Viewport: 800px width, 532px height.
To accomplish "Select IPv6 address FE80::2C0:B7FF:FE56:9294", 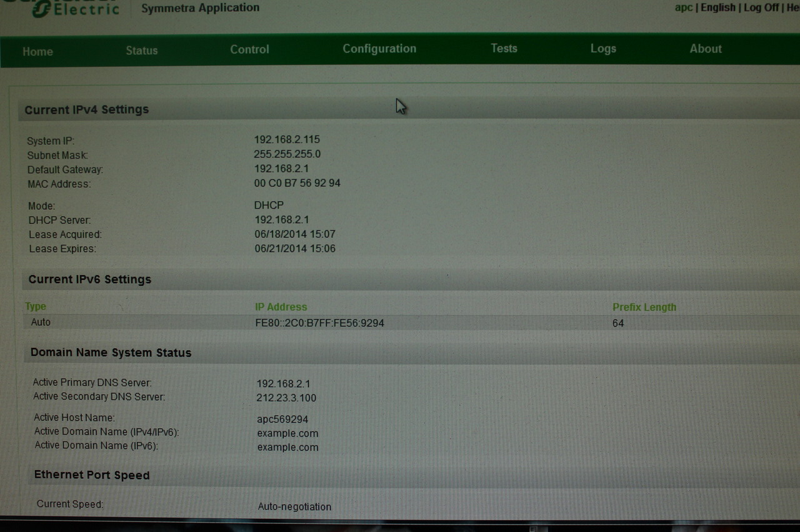I will click(x=319, y=323).
